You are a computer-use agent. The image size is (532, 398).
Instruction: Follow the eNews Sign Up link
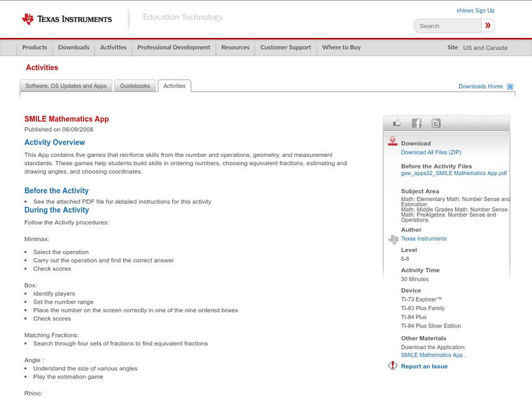[x=475, y=11]
